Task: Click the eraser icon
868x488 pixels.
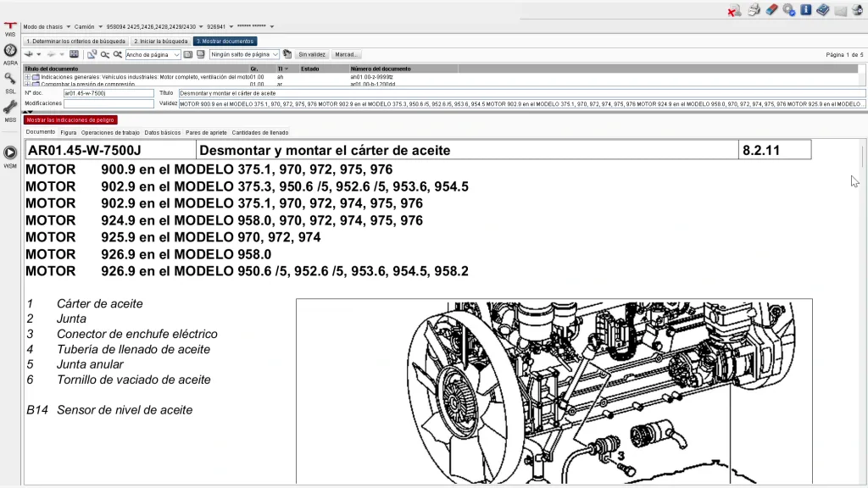Action: pyautogui.click(x=771, y=10)
